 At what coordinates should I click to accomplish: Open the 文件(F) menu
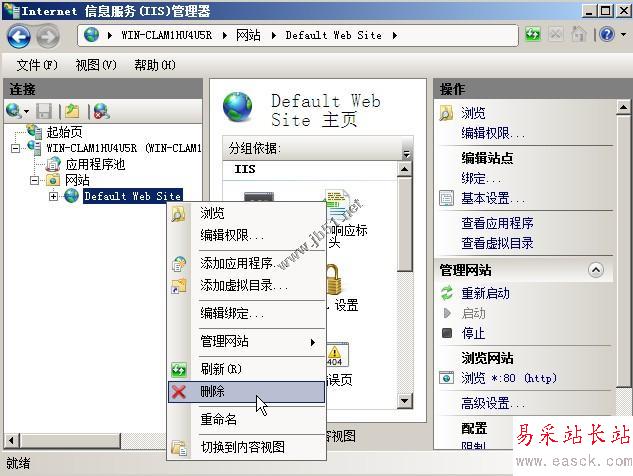click(x=37, y=65)
